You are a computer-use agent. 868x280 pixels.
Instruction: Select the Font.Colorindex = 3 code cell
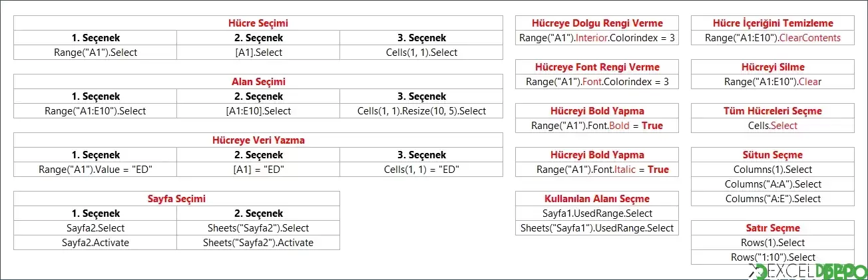[x=597, y=82]
